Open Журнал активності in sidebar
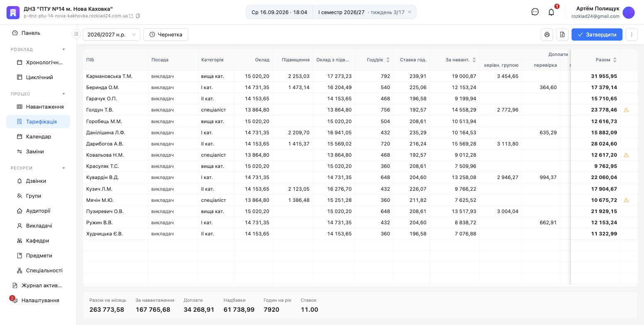This screenshot has width=644, height=325. (x=38, y=285)
